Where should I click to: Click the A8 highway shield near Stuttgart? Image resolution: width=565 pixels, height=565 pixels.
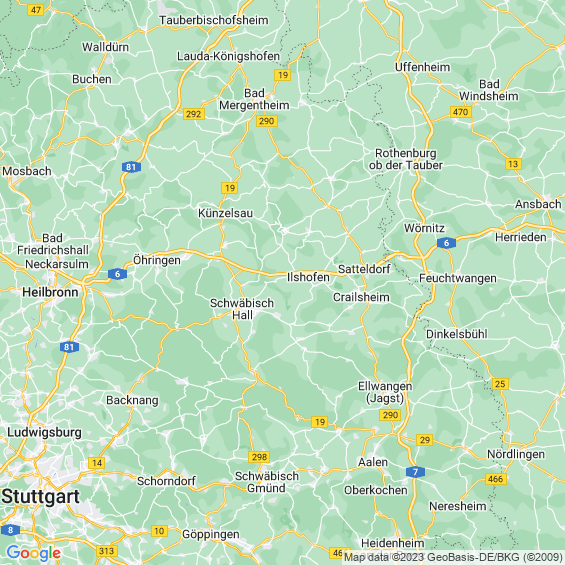10,530
